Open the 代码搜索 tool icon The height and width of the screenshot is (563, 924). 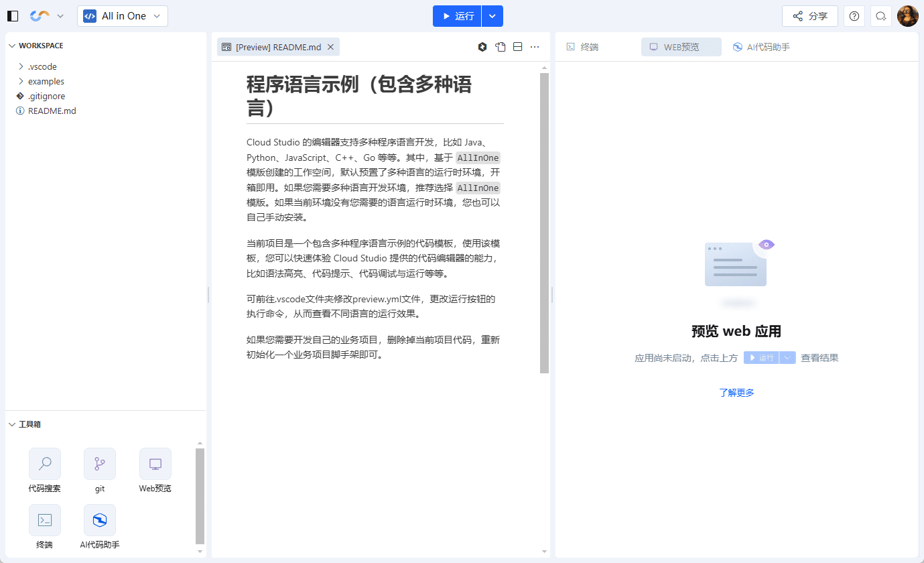45,464
